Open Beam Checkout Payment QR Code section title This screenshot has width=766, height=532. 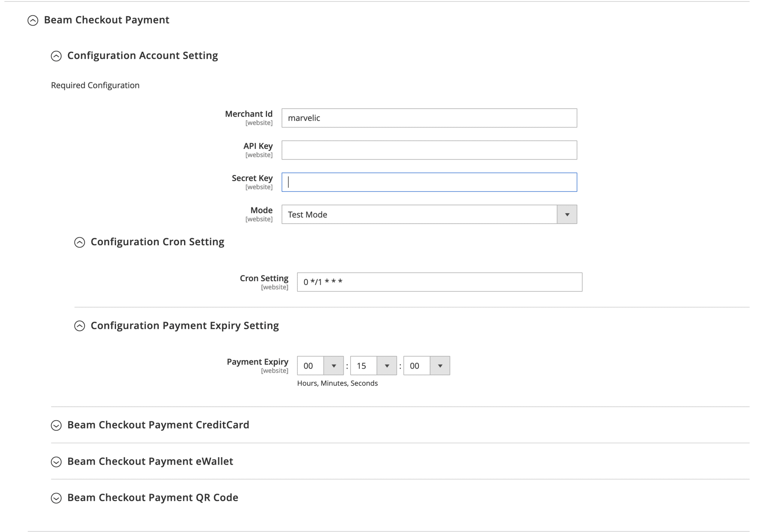tap(153, 498)
